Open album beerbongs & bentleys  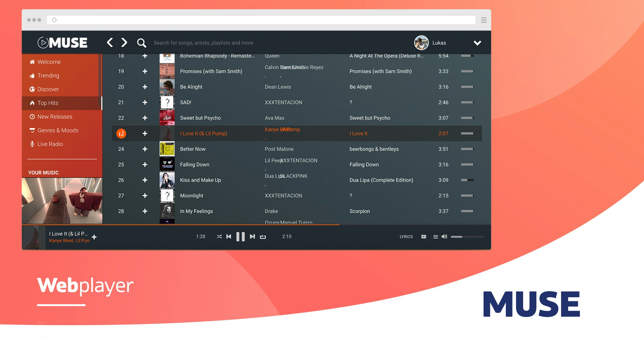(374, 149)
